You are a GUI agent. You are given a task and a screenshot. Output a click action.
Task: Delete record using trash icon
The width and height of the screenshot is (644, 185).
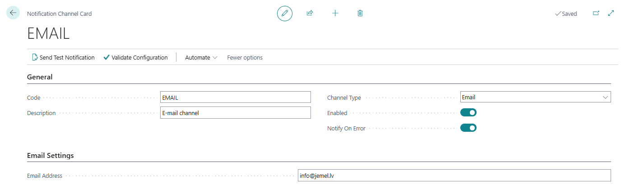point(360,14)
